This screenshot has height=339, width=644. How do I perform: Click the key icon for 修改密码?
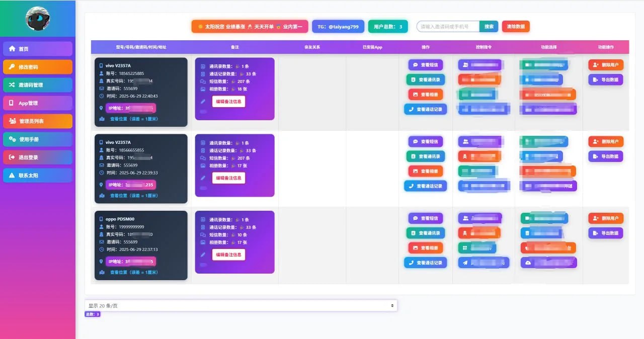(12, 67)
